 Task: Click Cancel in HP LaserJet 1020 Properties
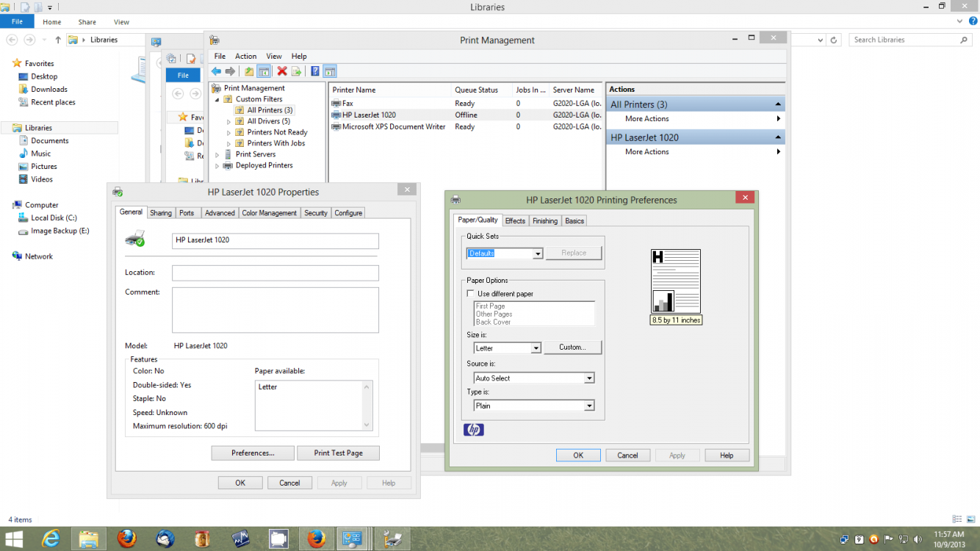(289, 483)
